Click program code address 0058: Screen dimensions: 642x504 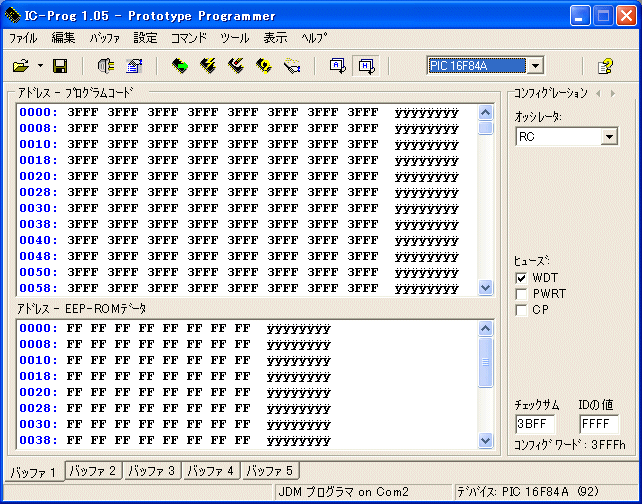pyautogui.click(x=38, y=288)
